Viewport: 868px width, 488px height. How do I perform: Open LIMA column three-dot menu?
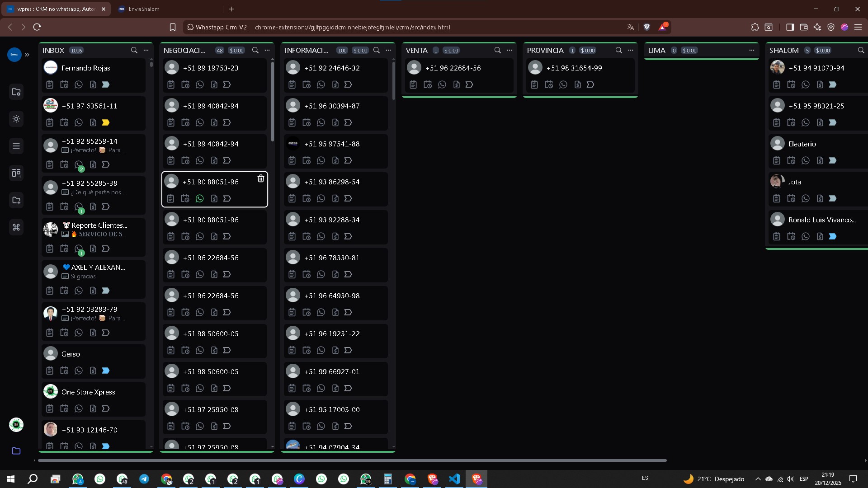click(x=752, y=50)
